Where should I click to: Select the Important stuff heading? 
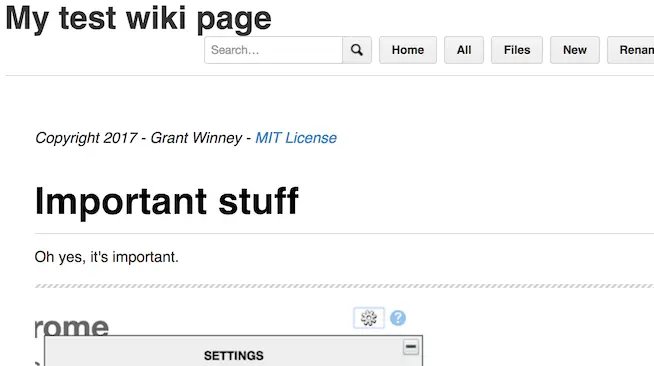pyautogui.click(x=167, y=202)
